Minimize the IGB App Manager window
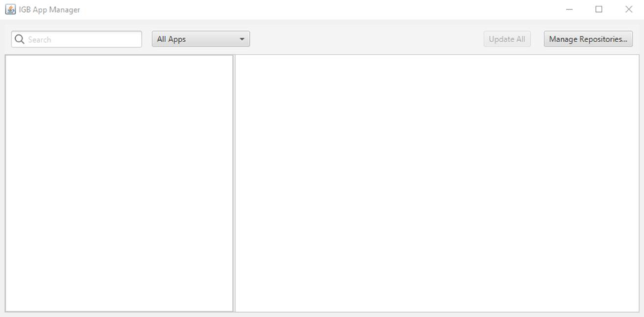This screenshot has width=644, height=317. [x=570, y=9]
